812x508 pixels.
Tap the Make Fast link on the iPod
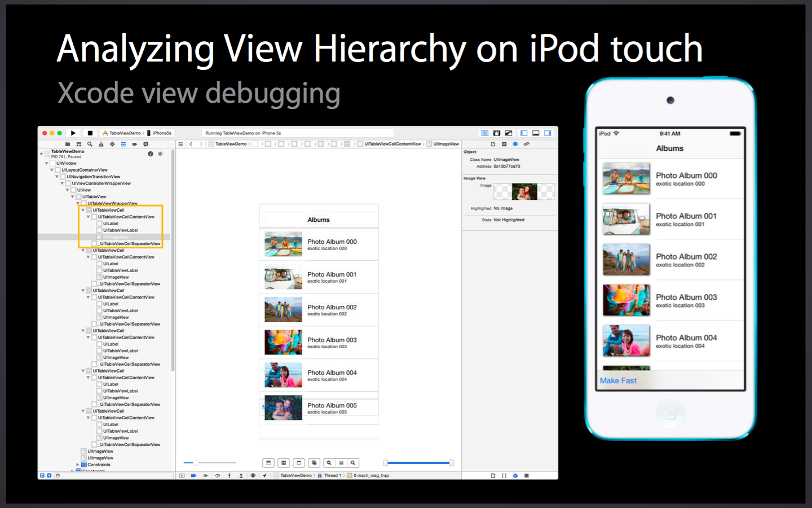coord(618,380)
